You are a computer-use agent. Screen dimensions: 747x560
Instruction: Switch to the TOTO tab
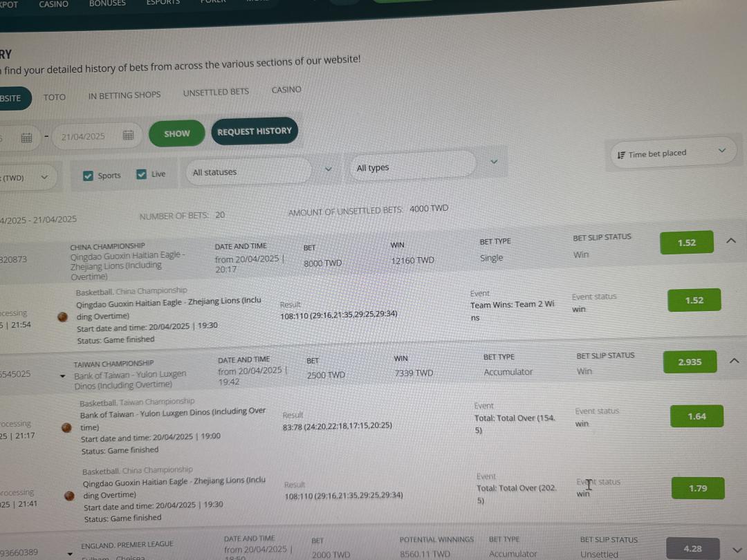pyautogui.click(x=55, y=97)
